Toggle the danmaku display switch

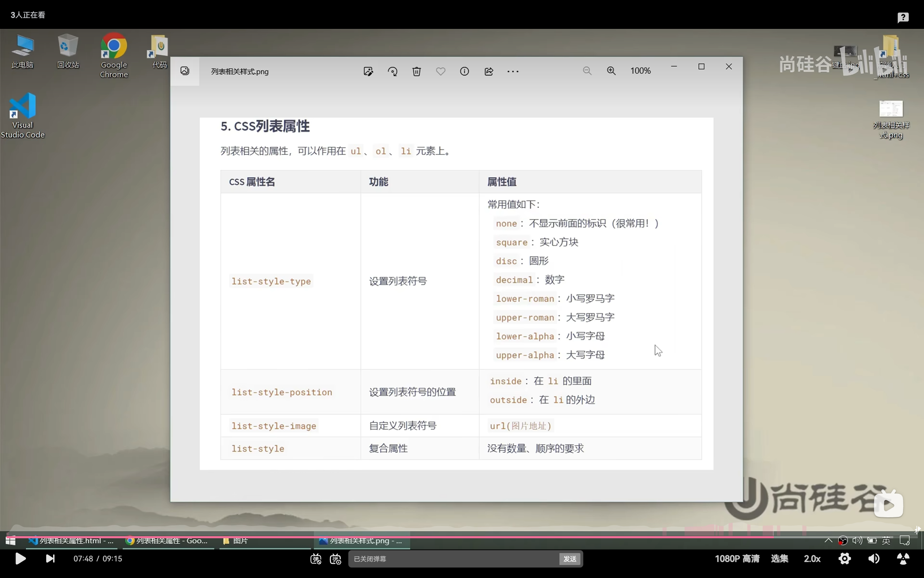316,559
